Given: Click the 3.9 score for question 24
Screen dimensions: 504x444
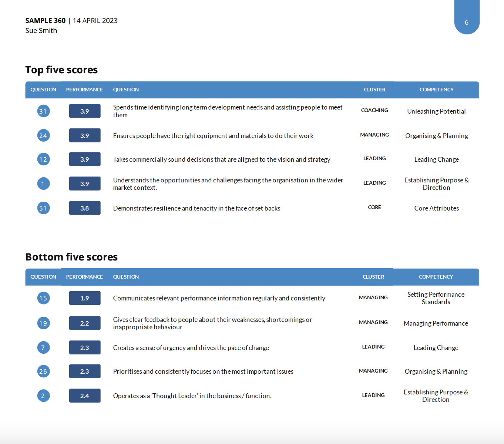Looking at the screenshot, I should pyautogui.click(x=85, y=135).
